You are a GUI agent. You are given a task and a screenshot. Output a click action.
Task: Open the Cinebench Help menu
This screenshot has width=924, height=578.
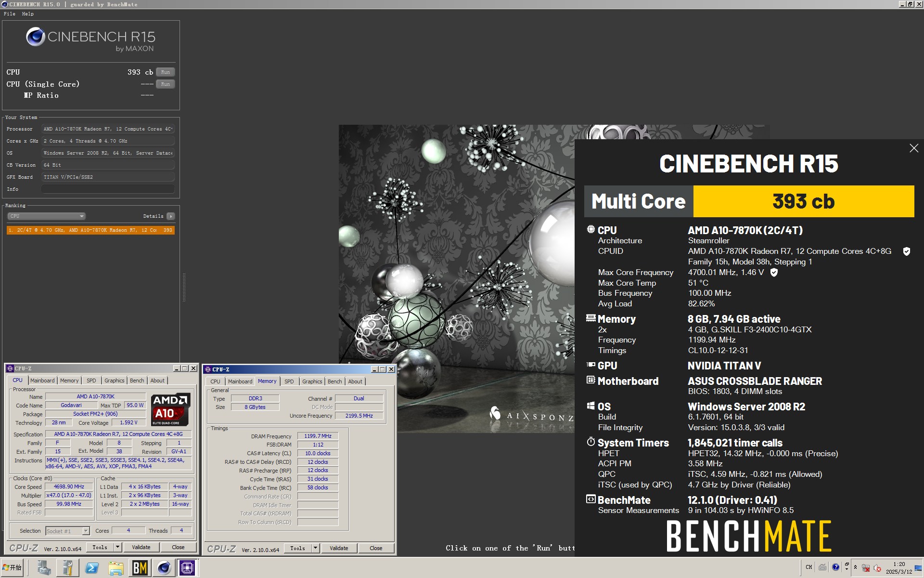27,13
